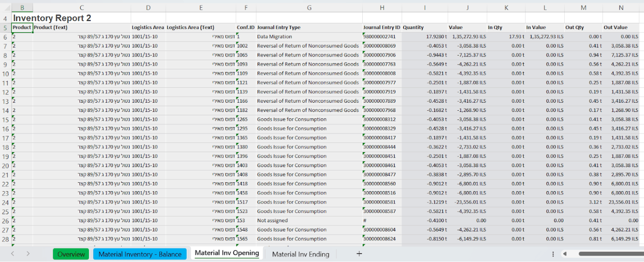Click the Logistics Area (Text) header cell
Screen dimensions: 644x262
coord(201,28)
